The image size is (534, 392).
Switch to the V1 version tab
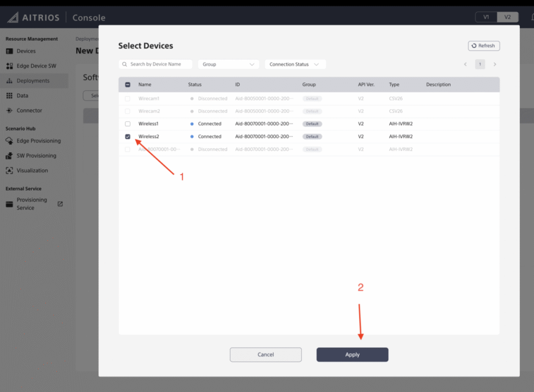click(x=486, y=17)
